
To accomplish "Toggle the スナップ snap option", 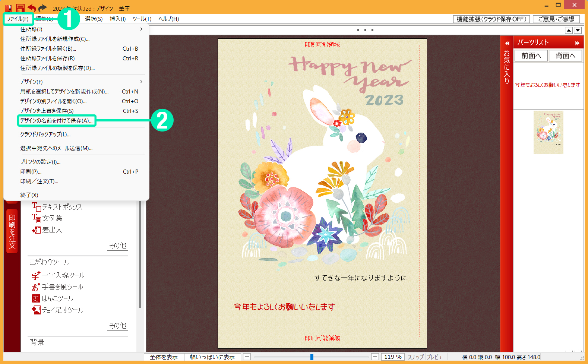I will [415, 357].
